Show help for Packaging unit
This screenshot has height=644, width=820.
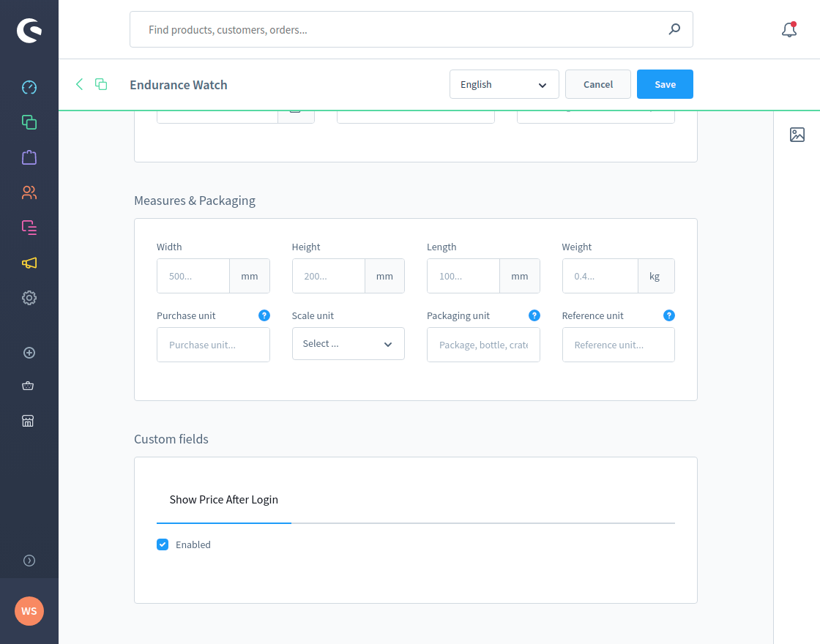534,315
